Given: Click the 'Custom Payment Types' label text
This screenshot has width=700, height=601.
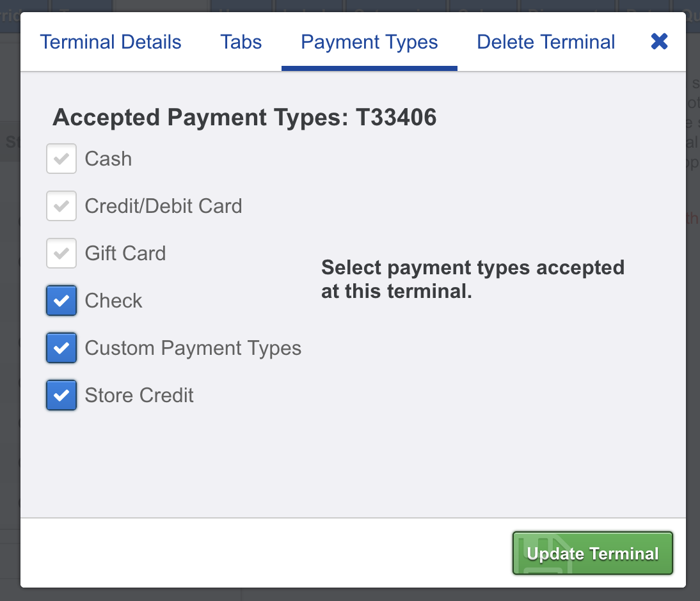Looking at the screenshot, I should pyautogui.click(x=193, y=348).
